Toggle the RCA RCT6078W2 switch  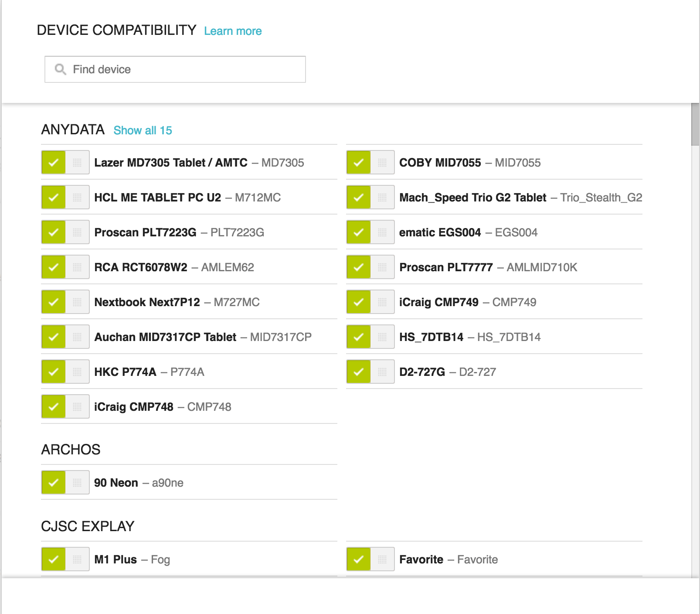[x=65, y=267]
